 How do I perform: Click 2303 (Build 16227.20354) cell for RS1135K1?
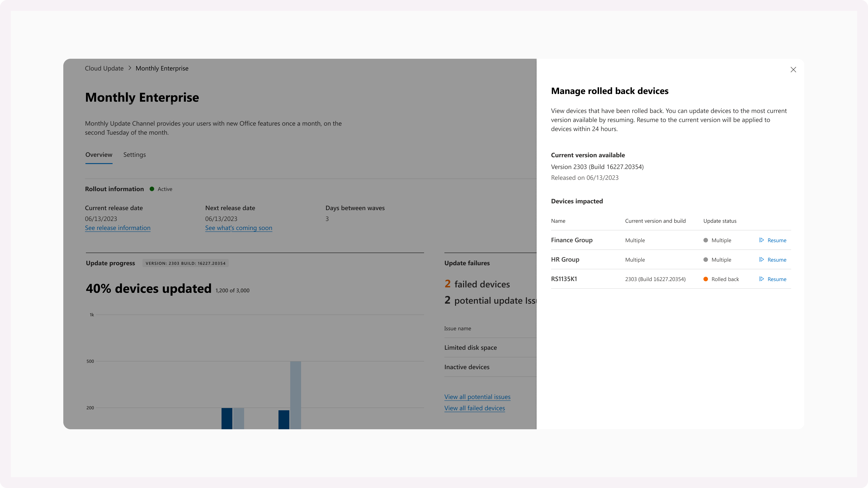[x=655, y=279]
